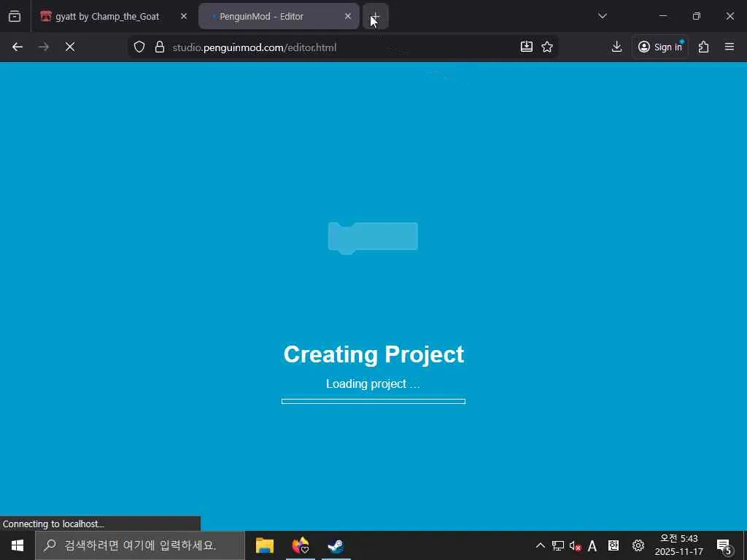Toggle the IME A input mode

(592, 545)
